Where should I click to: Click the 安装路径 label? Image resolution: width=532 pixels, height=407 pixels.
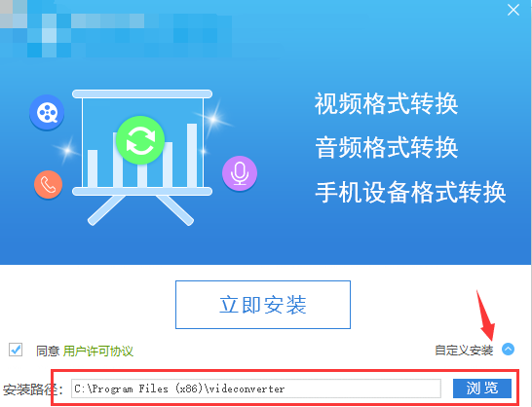click(33, 389)
